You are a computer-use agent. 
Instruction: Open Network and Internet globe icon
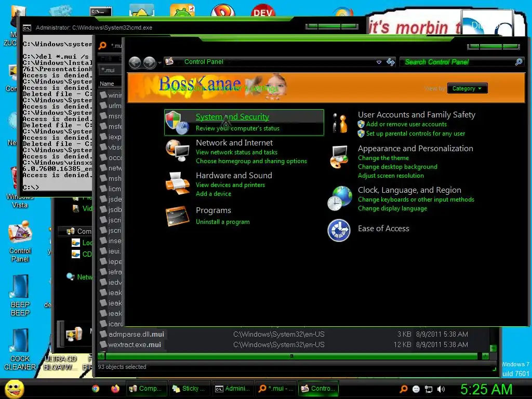coord(178,151)
